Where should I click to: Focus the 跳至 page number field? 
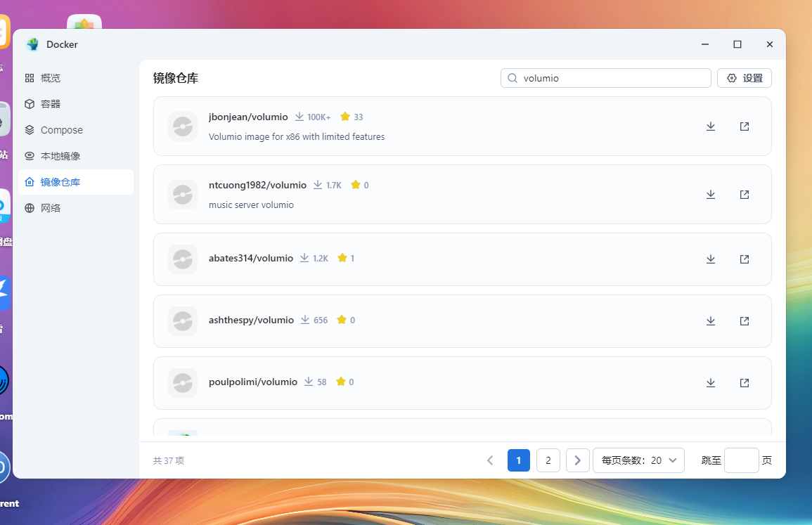(741, 460)
